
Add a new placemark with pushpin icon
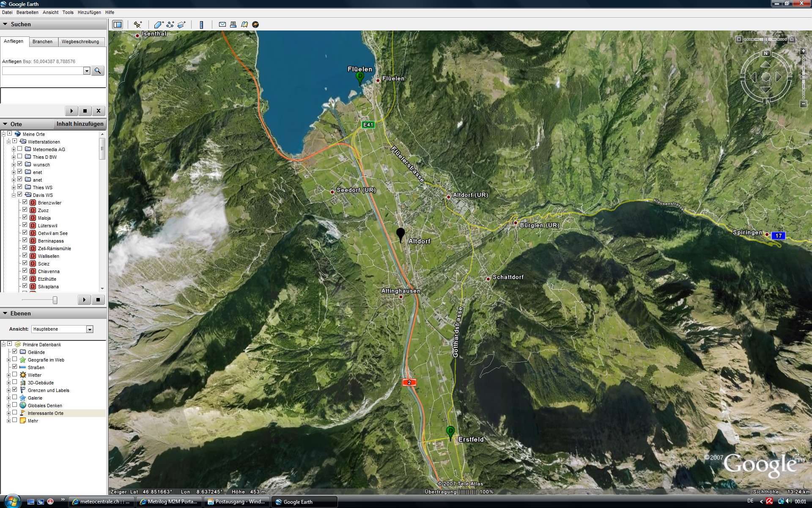pos(138,25)
